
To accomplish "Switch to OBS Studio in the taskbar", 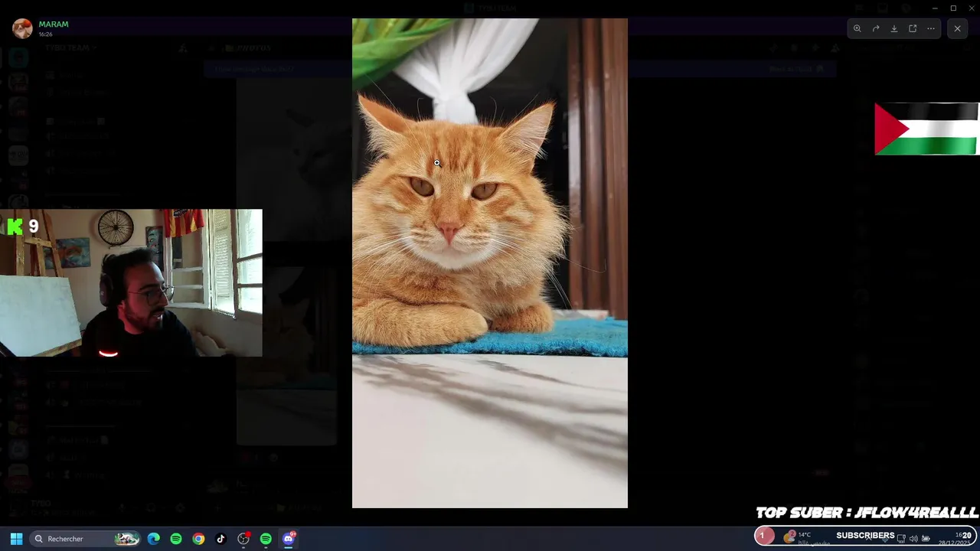I will (x=243, y=539).
